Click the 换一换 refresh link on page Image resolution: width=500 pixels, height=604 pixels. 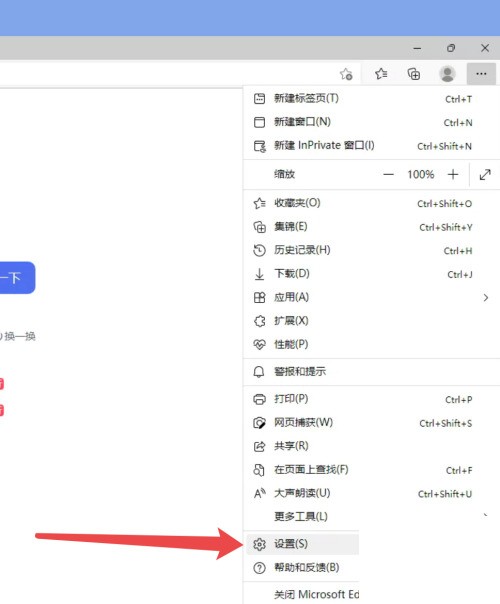tap(19, 336)
